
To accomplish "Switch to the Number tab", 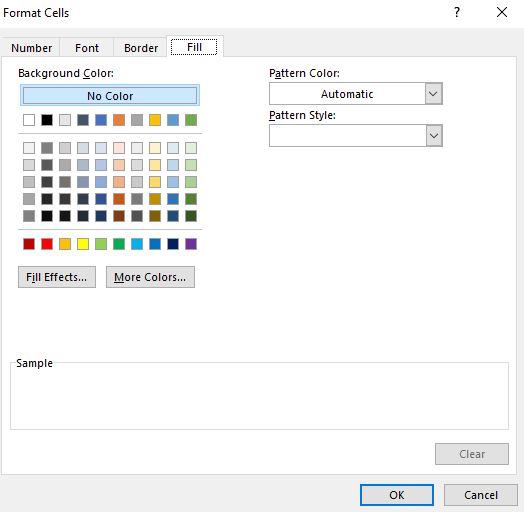I will click(31, 48).
